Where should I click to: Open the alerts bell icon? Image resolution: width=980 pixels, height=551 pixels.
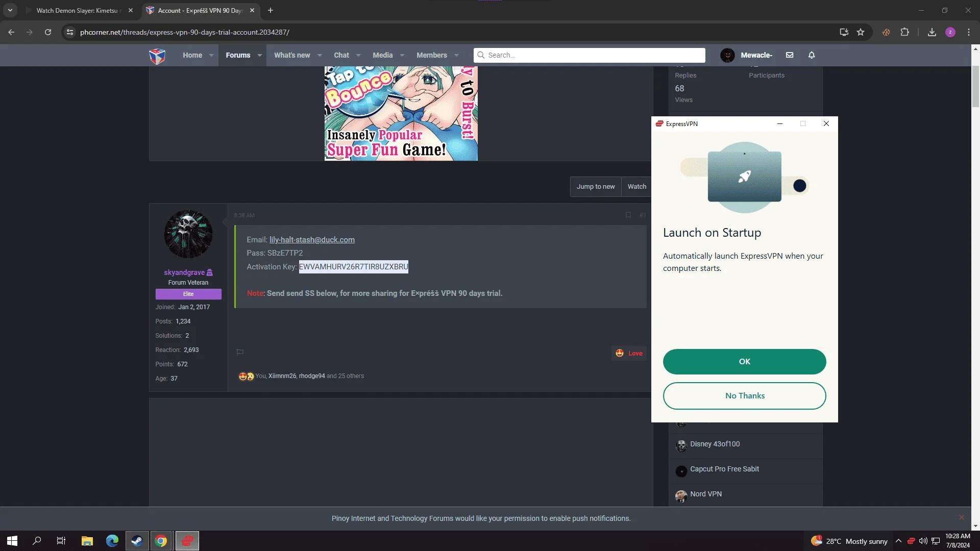coord(812,55)
